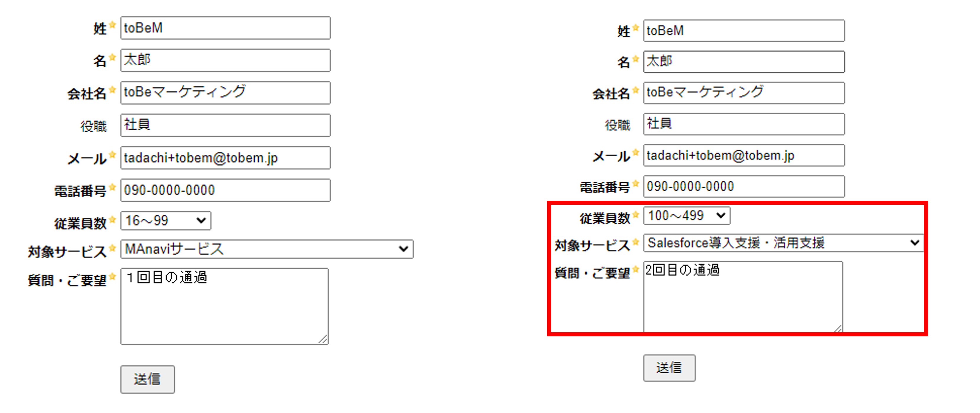The height and width of the screenshot is (413, 980).
Task: Click the textarea containing 2回目の通過
Action: coord(743,297)
